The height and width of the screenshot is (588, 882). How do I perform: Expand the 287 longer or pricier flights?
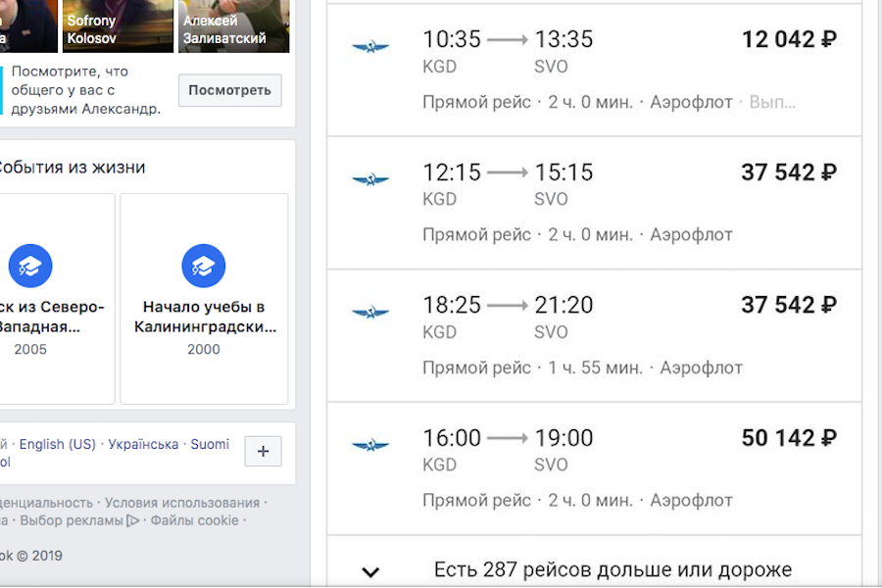(370, 571)
